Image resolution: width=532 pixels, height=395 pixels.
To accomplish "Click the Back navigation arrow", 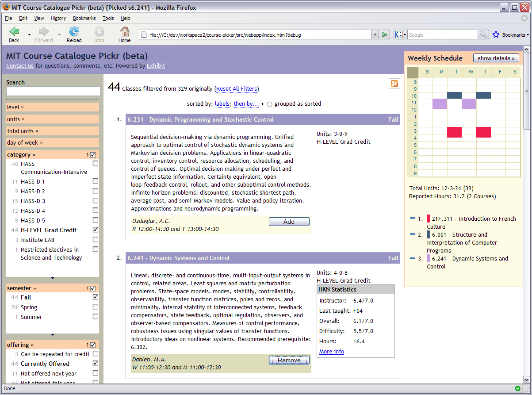I will point(14,31).
